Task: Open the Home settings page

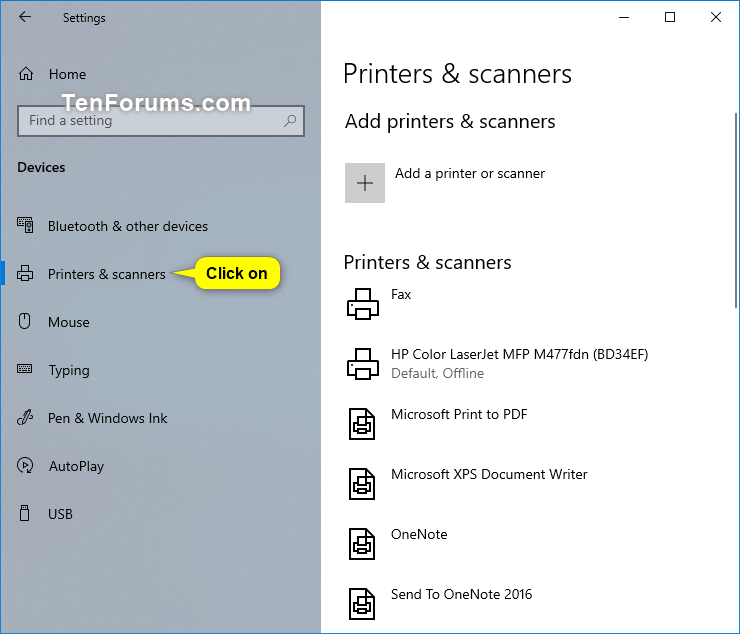Action: tap(67, 74)
